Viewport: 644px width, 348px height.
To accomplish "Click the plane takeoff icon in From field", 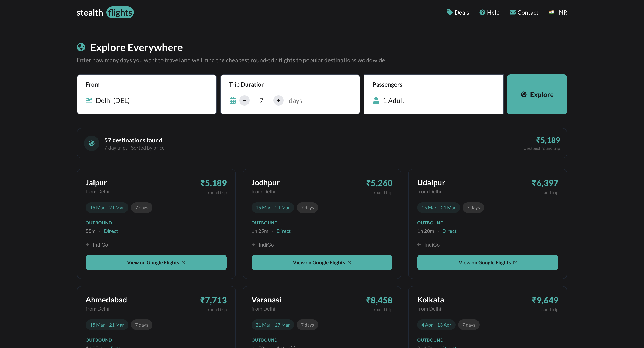I will tap(89, 100).
